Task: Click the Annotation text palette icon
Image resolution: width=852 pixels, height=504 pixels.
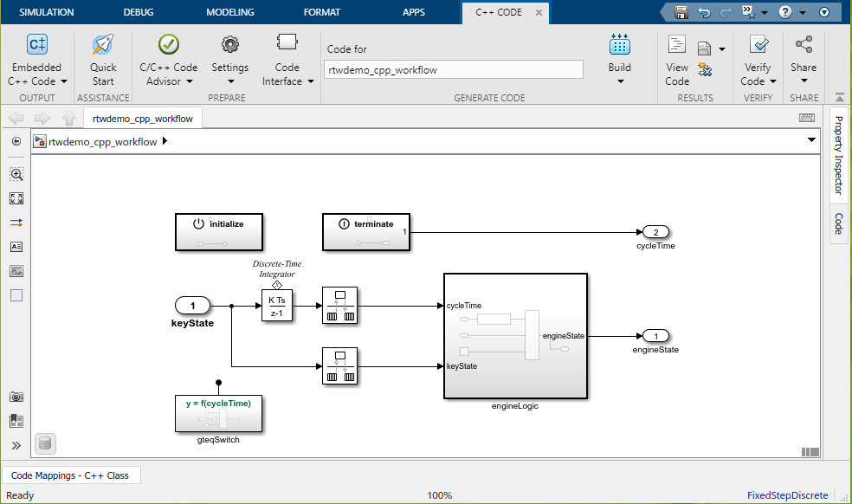Action: pyautogui.click(x=16, y=247)
